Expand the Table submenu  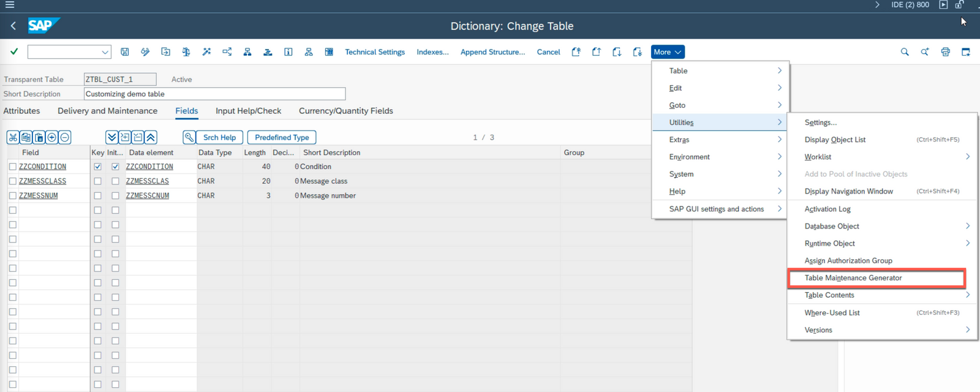point(720,71)
